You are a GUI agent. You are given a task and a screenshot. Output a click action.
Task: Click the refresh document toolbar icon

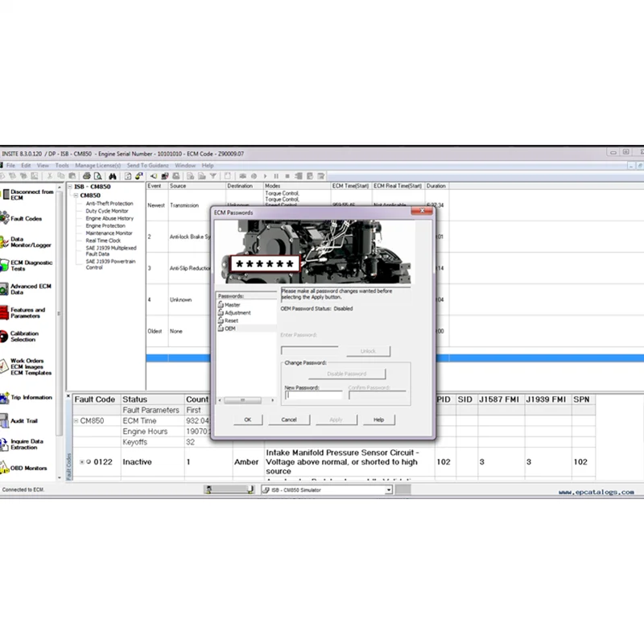click(x=128, y=176)
